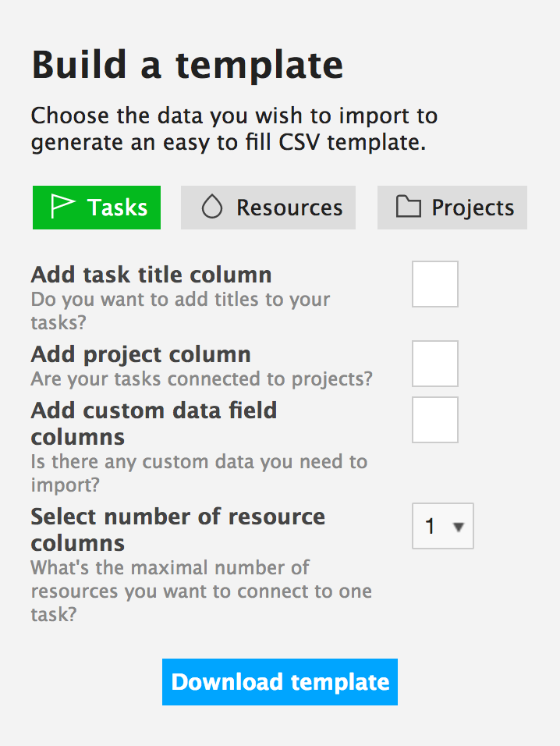Open the Resources tab
Image resolution: width=560 pixels, height=746 pixels.
pyautogui.click(x=268, y=208)
